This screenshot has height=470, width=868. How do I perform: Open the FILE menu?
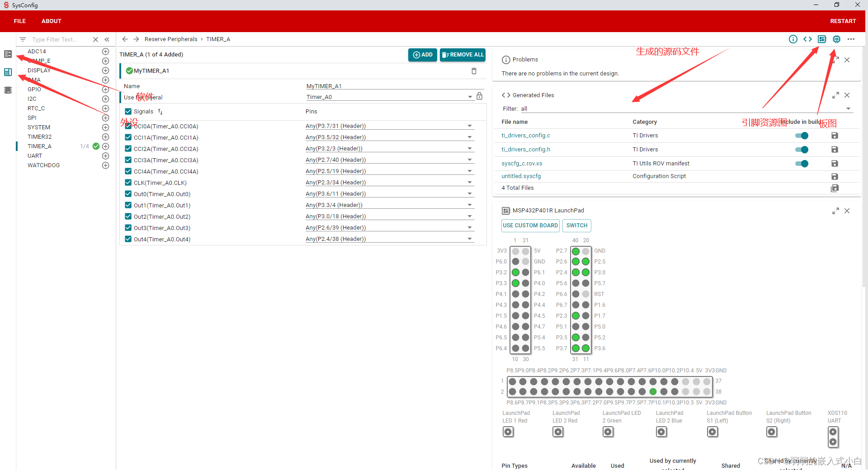coord(19,21)
